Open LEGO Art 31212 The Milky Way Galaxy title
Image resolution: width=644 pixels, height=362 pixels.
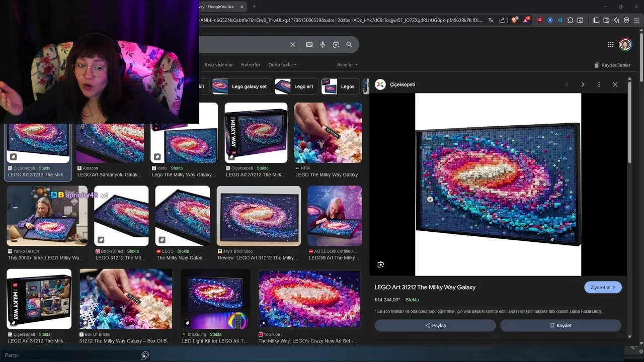[x=425, y=287]
